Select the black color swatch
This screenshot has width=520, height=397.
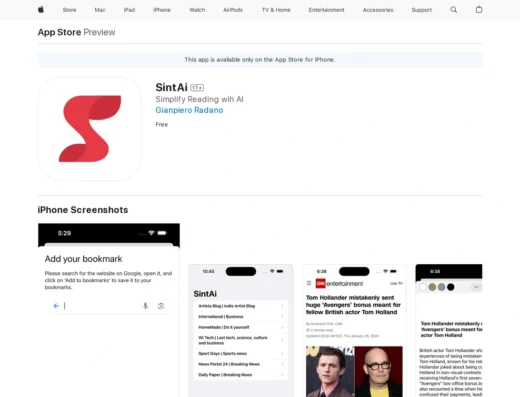coord(451,287)
